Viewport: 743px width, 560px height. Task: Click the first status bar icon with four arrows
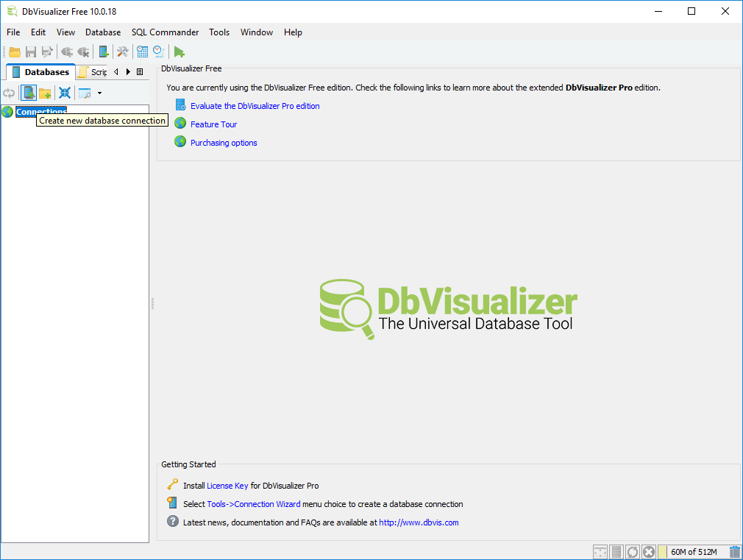[x=600, y=552]
